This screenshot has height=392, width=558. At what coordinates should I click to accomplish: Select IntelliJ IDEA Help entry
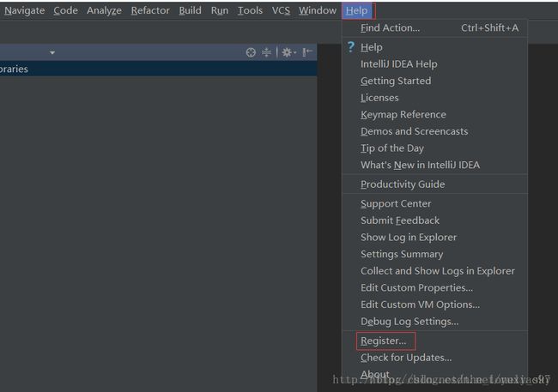(x=434, y=64)
